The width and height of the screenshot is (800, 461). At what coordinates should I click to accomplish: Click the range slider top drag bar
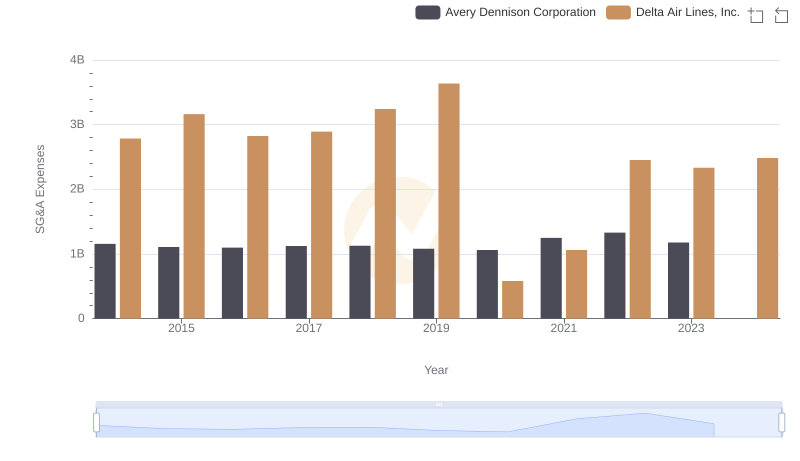click(439, 404)
